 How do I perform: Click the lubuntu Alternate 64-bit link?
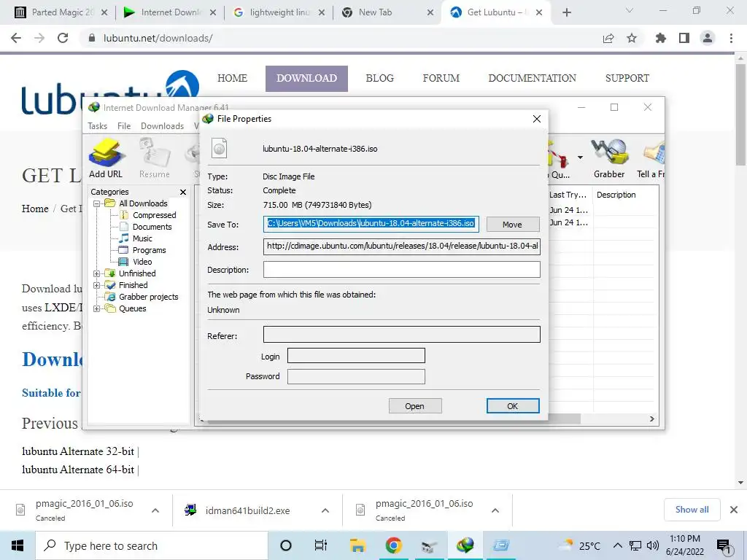click(x=78, y=470)
